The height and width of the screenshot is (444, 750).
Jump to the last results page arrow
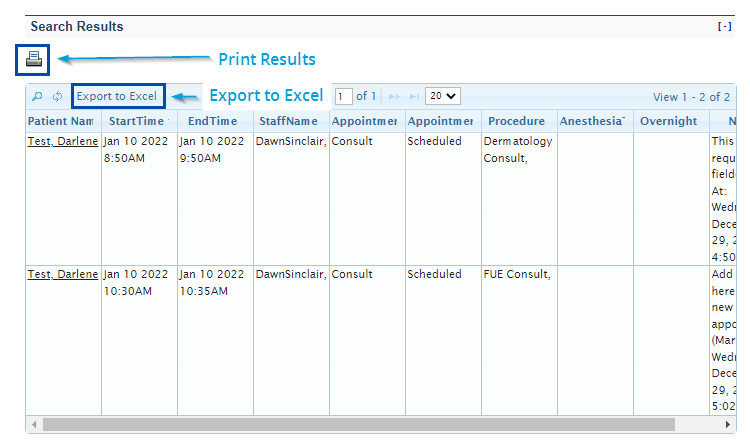tap(410, 97)
